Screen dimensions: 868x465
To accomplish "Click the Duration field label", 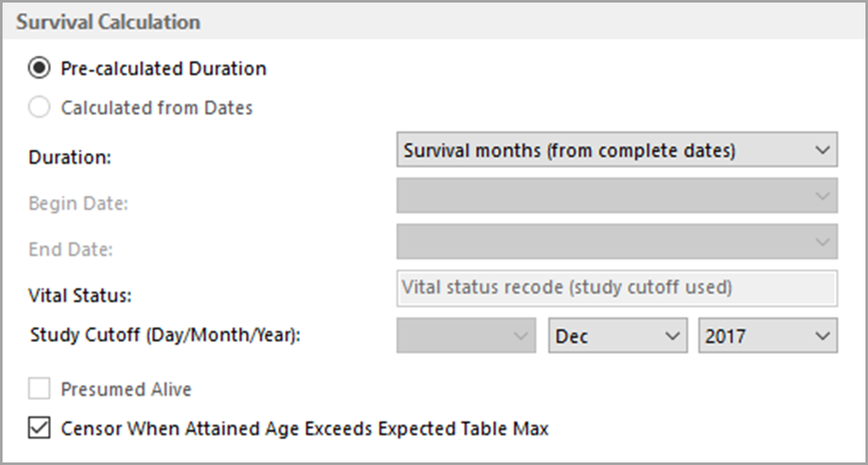I will click(x=71, y=158).
